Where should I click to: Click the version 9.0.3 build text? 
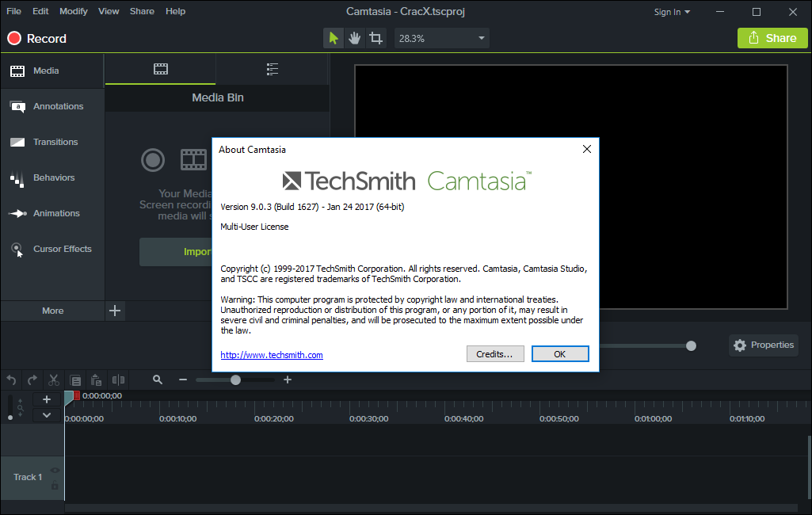coord(312,207)
